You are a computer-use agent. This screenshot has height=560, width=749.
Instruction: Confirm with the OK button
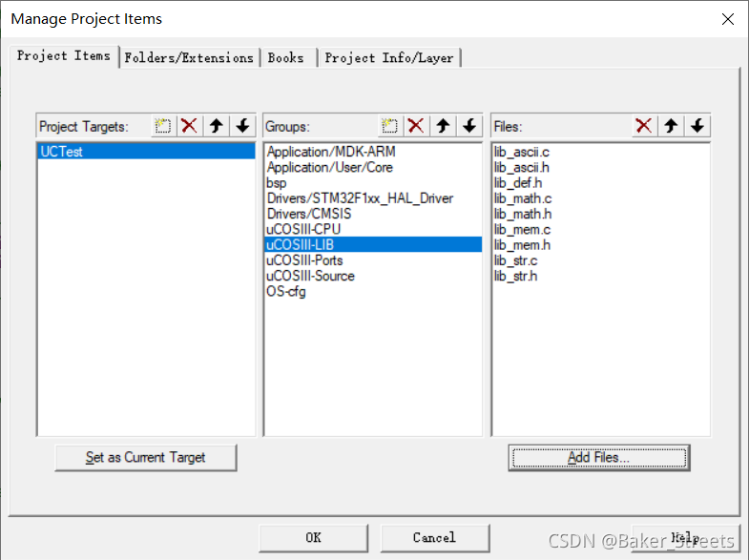point(313,537)
